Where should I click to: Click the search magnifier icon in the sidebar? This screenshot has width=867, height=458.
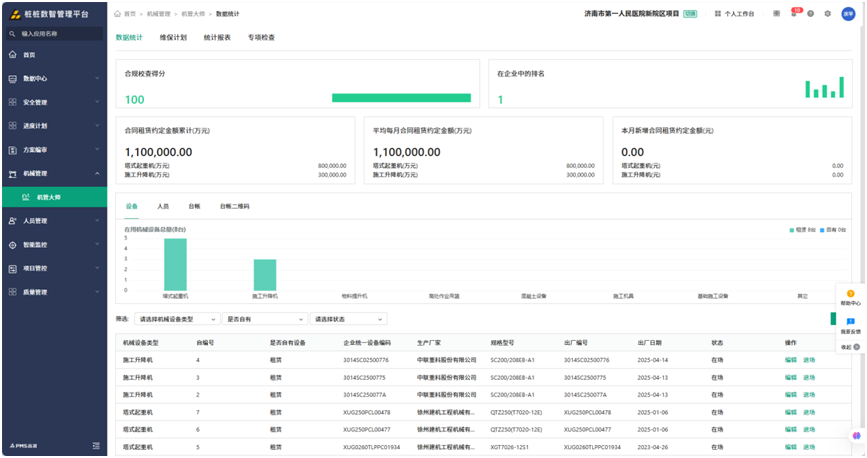tap(12, 34)
